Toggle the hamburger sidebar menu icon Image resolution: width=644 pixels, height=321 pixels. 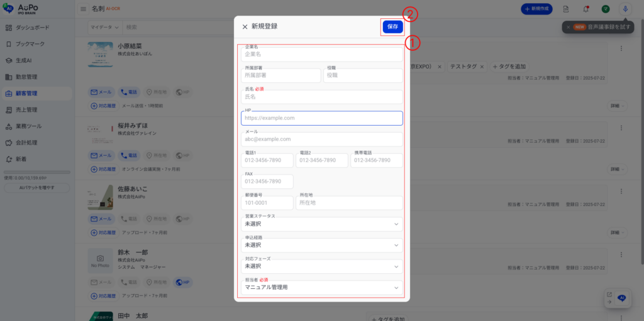click(84, 9)
